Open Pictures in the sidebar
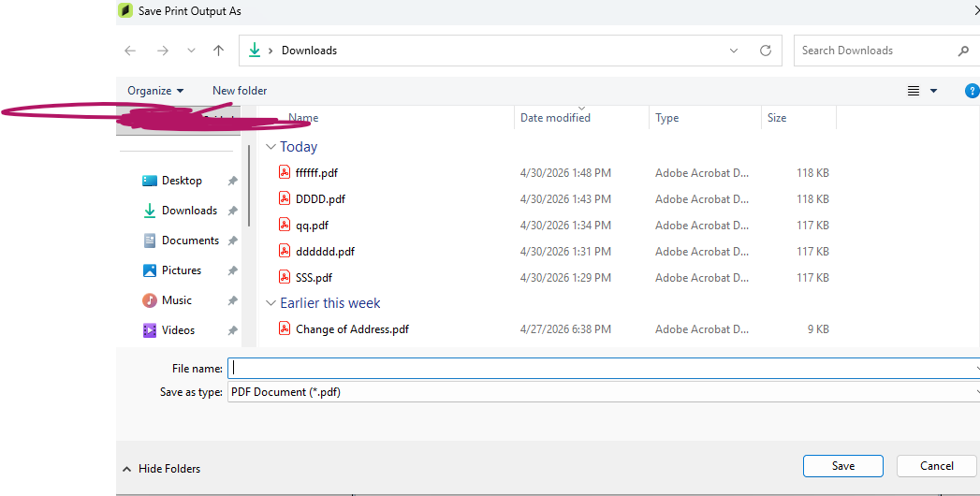 (x=182, y=270)
